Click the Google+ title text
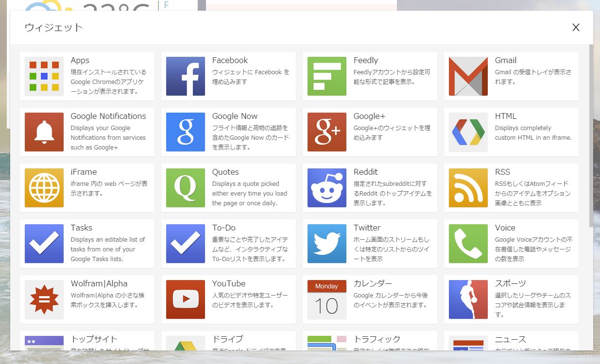 tap(369, 116)
